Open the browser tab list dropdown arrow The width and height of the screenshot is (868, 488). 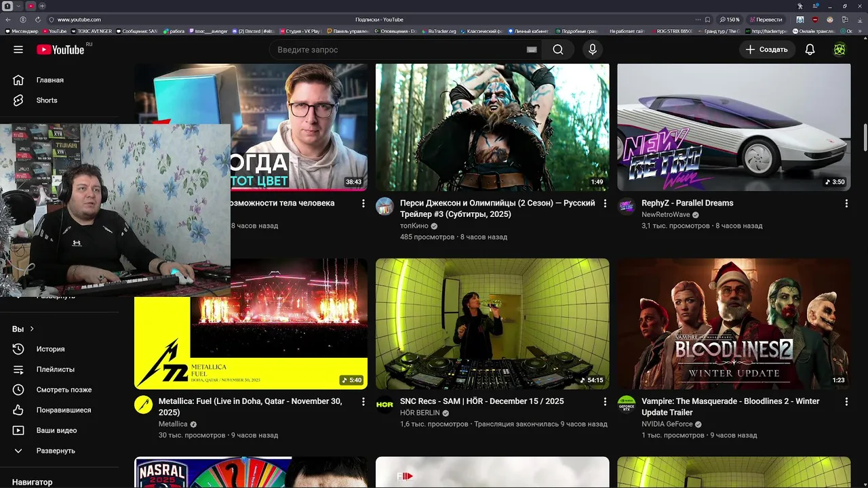pyautogui.click(x=18, y=6)
